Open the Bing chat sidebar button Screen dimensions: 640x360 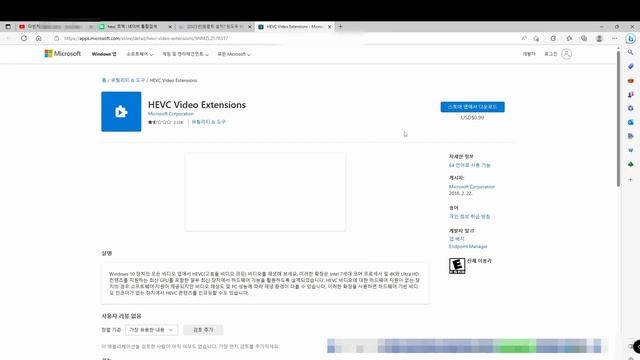click(x=631, y=39)
